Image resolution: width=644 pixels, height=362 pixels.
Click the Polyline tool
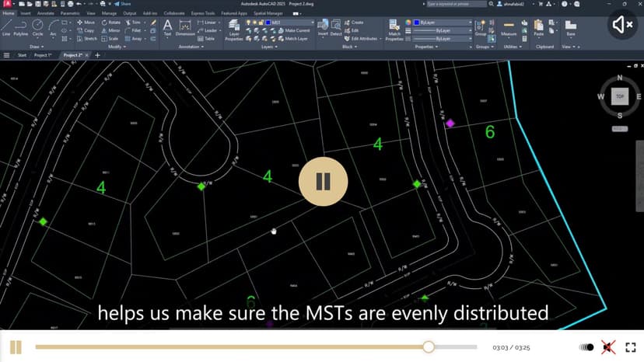(x=21, y=28)
